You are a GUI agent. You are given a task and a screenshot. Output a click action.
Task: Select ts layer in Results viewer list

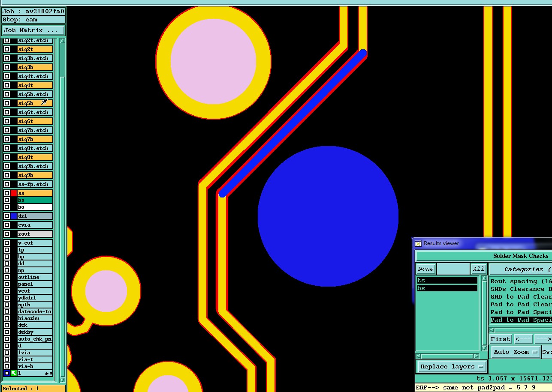pyautogui.click(x=447, y=281)
